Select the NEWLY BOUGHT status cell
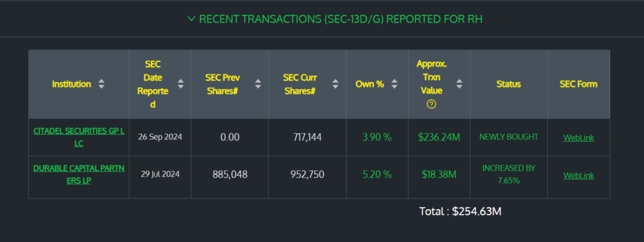The height and width of the screenshot is (242, 644). tap(508, 137)
